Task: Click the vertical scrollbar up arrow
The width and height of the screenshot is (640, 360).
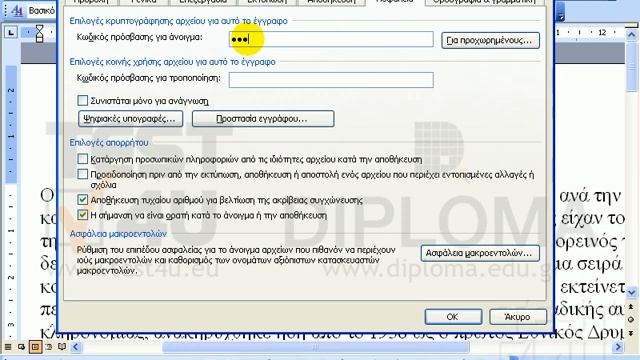Action: click(631, 35)
